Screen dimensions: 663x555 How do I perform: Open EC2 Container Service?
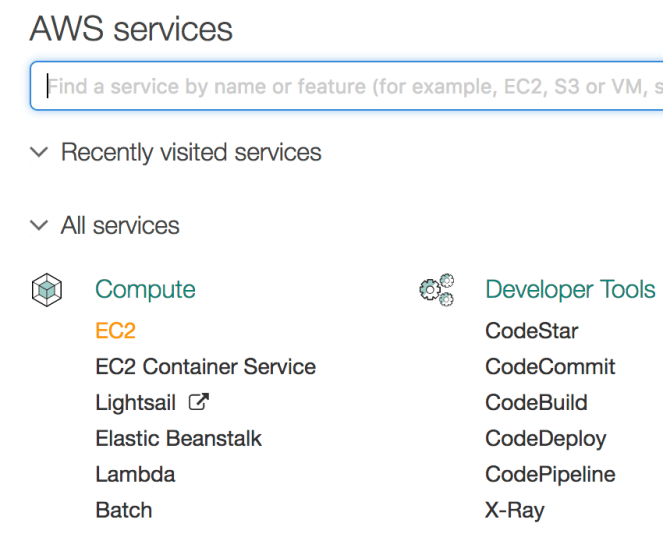[x=205, y=367]
